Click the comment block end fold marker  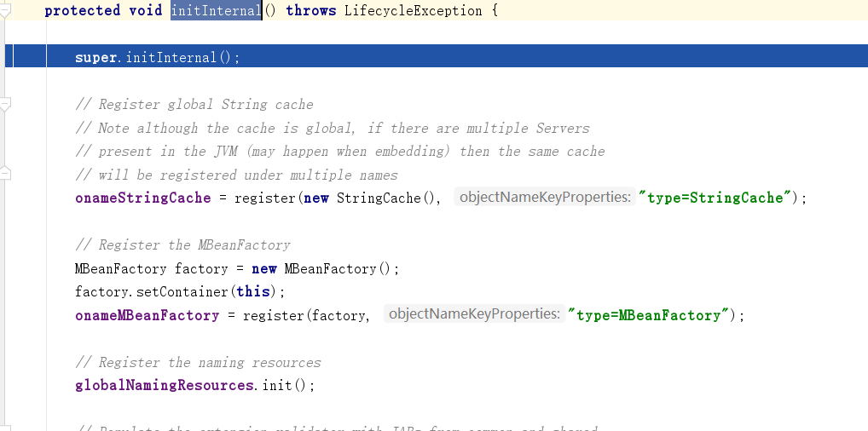[4, 174]
